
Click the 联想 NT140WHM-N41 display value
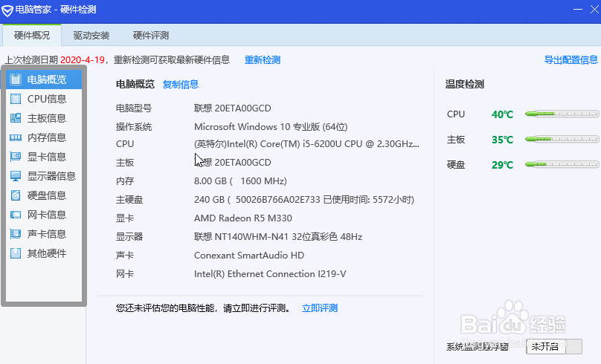(x=278, y=237)
